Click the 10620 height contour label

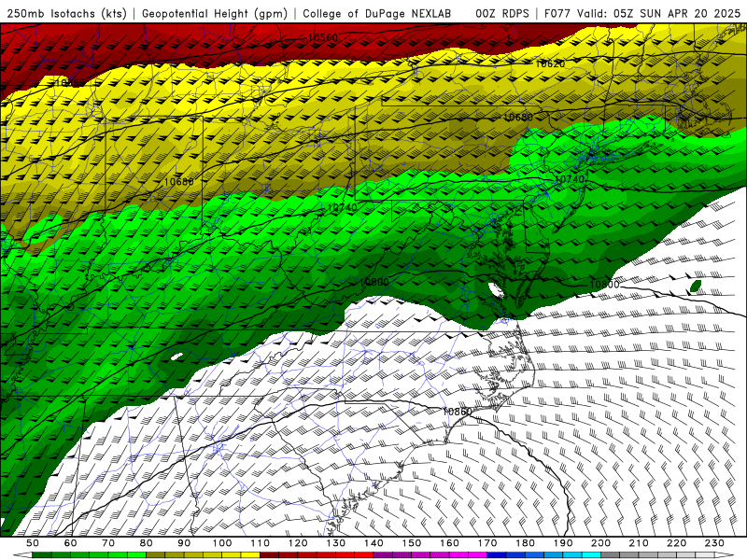[550, 63]
